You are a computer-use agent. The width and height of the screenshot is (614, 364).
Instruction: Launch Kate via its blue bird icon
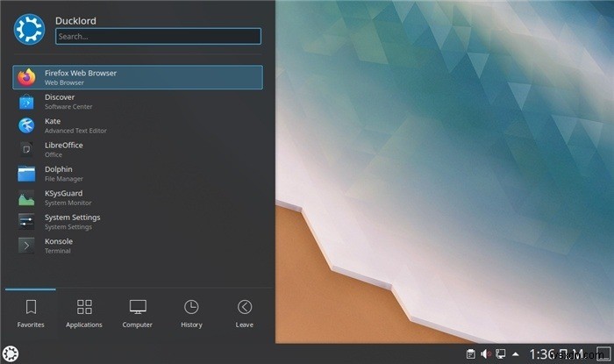26,125
